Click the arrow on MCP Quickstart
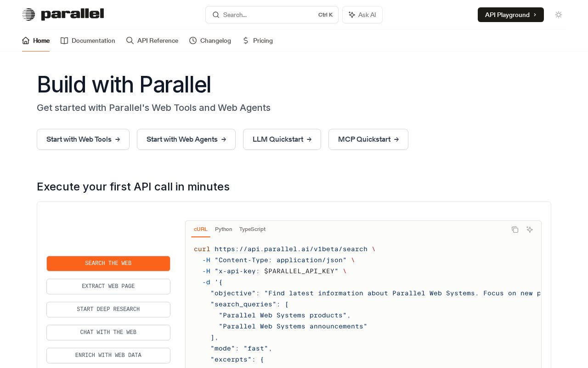This screenshot has height=368, width=588. [x=396, y=139]
